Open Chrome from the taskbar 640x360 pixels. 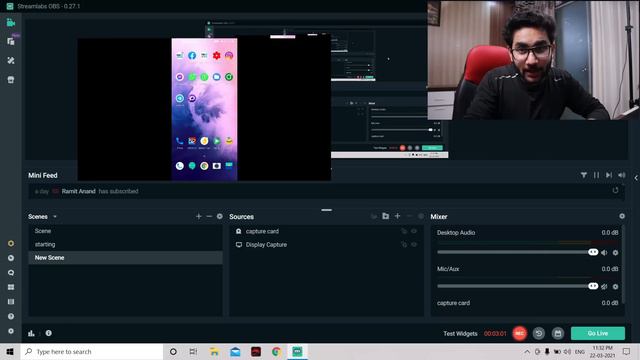276,351
